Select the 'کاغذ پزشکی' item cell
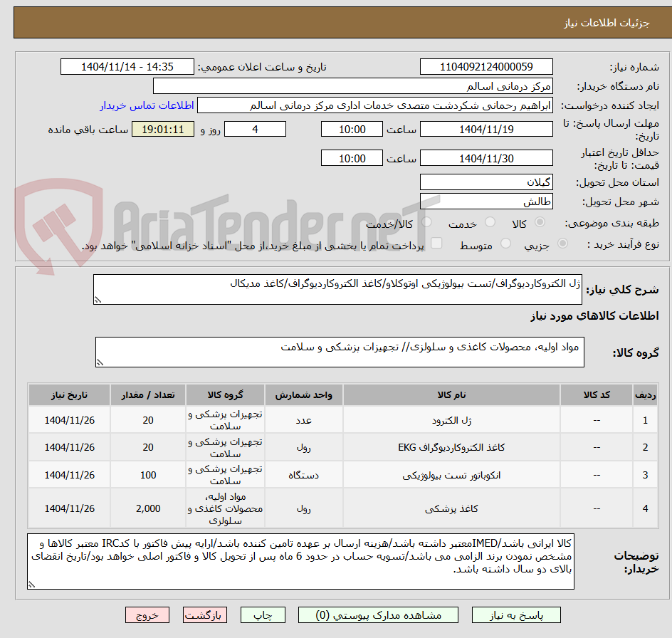 click(451, 508)
